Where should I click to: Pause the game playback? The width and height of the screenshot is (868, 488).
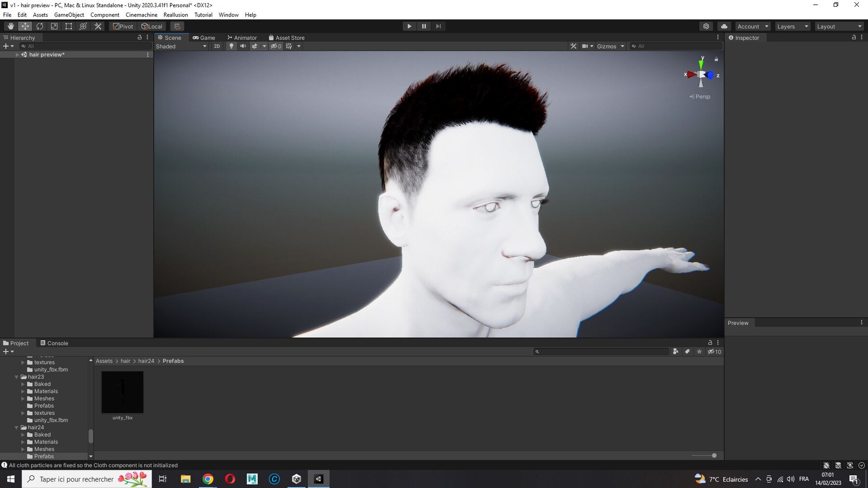coord(423,26)
